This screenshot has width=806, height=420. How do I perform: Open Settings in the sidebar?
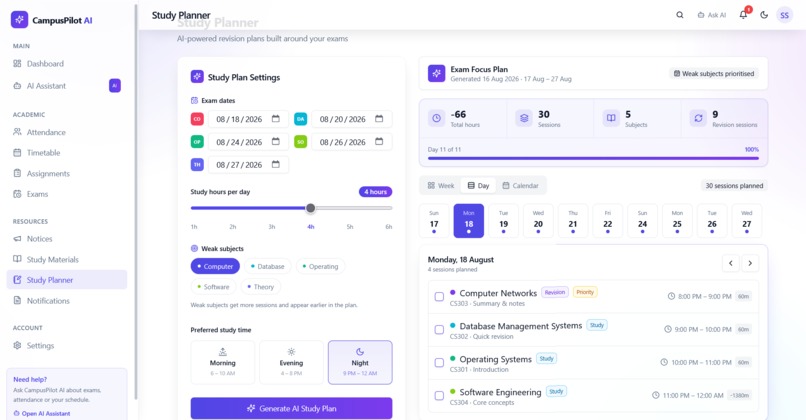pos(67,345)
